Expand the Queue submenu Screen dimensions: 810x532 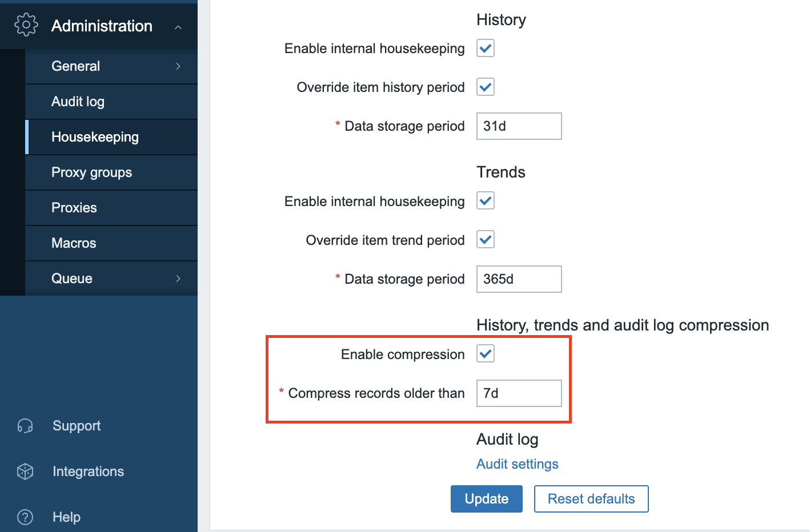coord(178,279)
